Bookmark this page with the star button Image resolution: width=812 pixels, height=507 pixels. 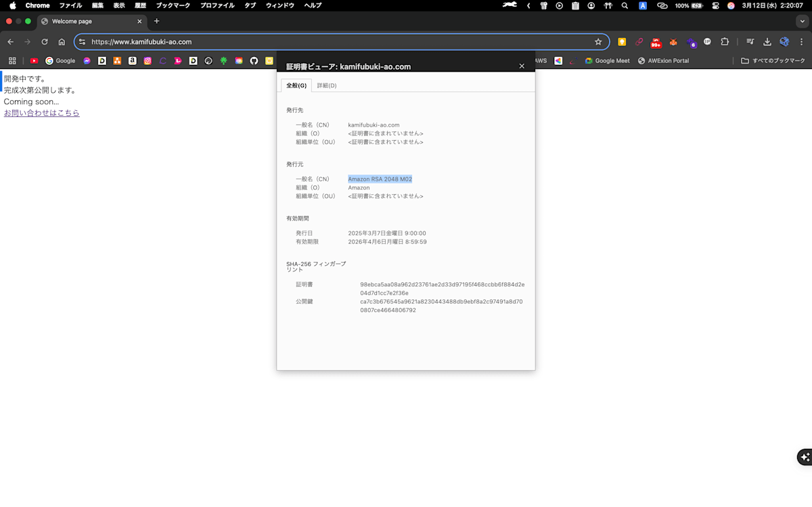[598, 41]
